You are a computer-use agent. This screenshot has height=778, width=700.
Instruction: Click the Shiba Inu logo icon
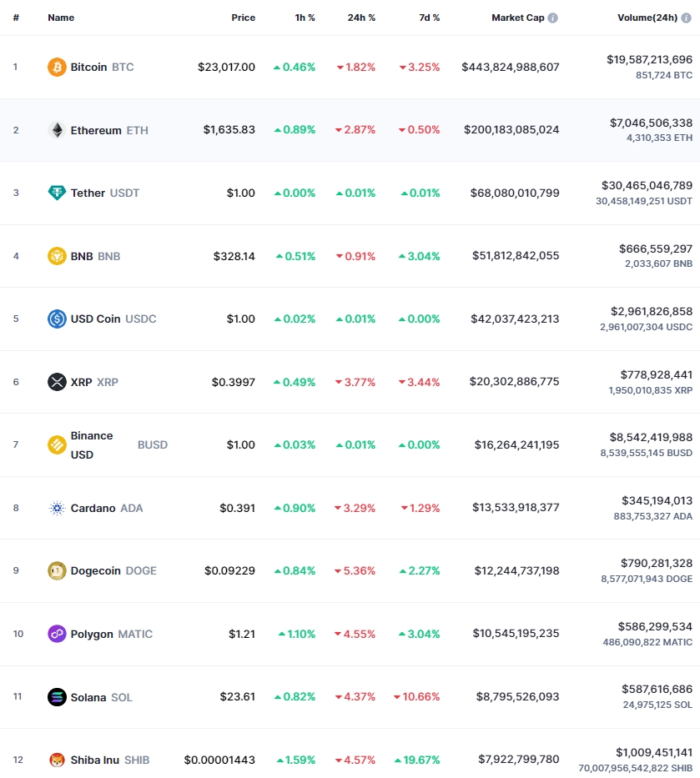57,760
